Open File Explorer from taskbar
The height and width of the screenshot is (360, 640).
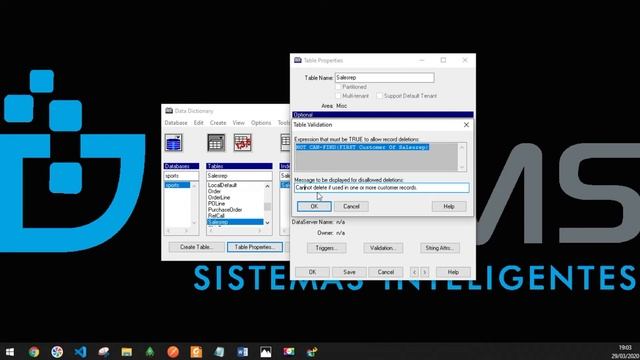click(x=127, y=351)
